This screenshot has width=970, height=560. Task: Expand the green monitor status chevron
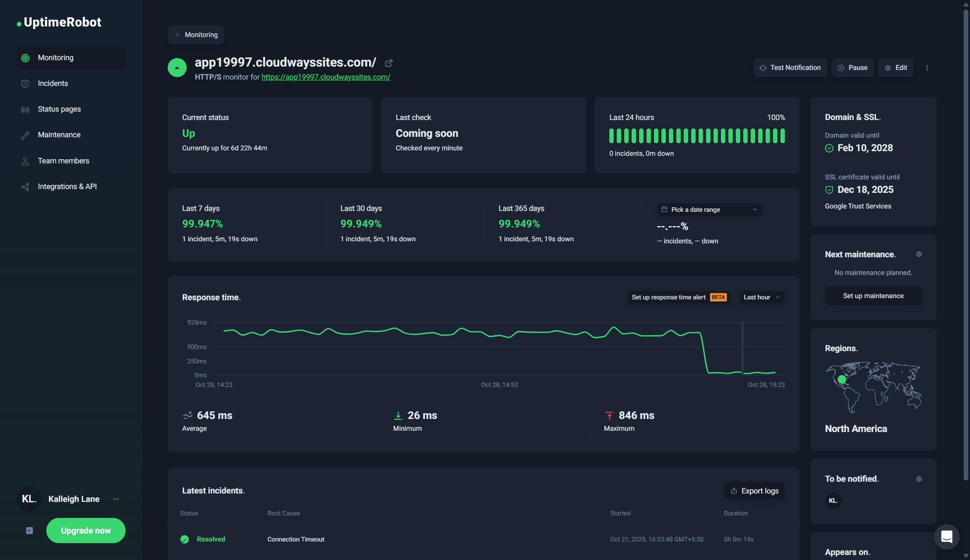pyautogui.click(x=177, y=67)
